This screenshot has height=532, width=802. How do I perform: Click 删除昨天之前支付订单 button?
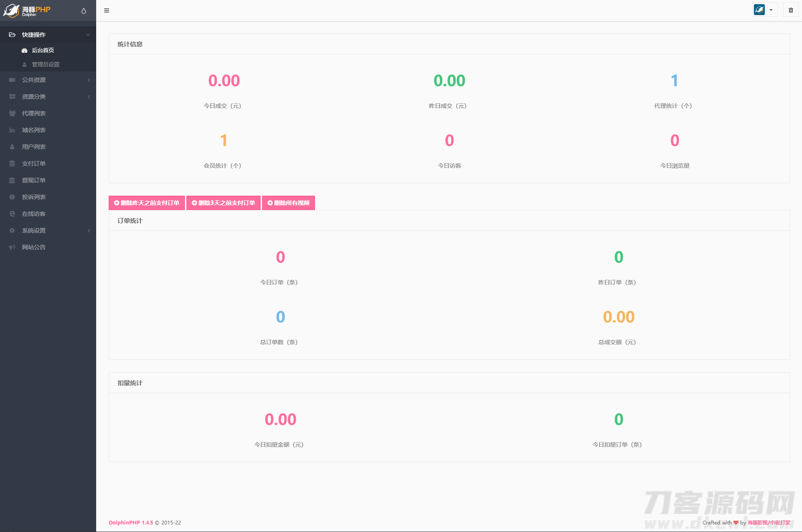coord(147,203)
